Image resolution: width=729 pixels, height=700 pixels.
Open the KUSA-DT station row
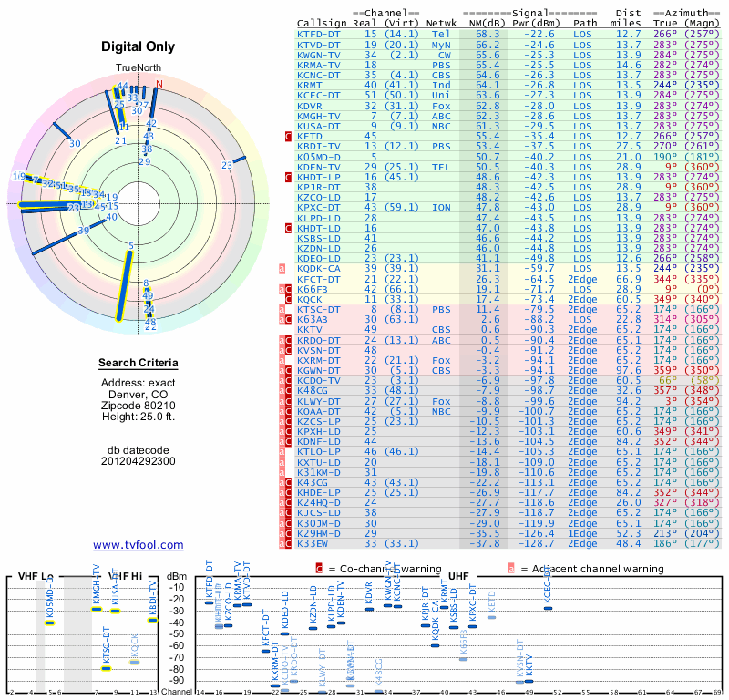pos(508,126)
